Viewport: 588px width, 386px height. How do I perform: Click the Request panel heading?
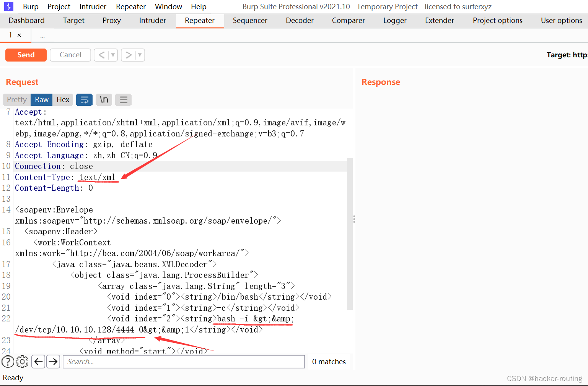(x=22, y=82)
